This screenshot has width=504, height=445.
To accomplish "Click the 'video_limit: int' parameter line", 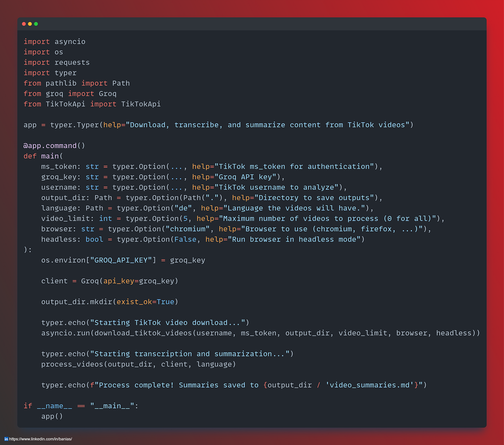I will pos(243,218).
